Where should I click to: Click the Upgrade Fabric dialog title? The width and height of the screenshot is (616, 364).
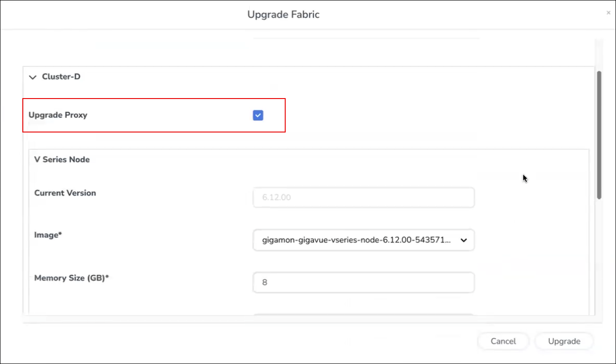pyautogui.click(x=283, y=14)
